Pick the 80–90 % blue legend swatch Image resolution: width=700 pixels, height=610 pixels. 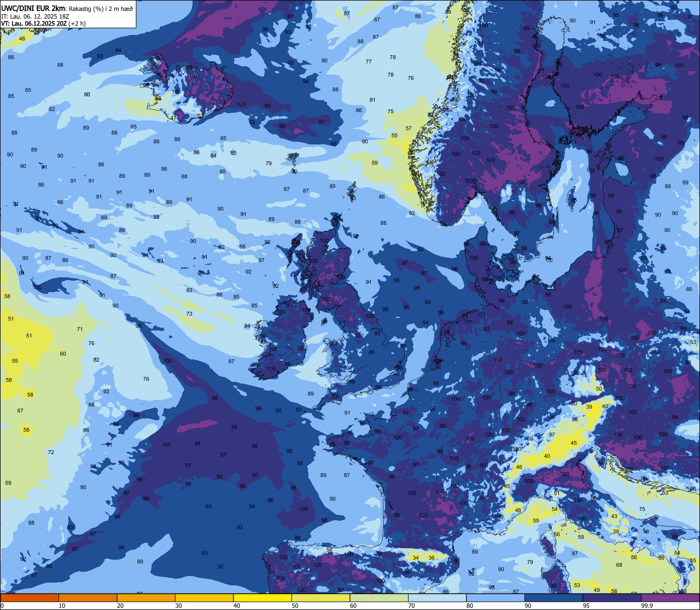coord(495,598)
